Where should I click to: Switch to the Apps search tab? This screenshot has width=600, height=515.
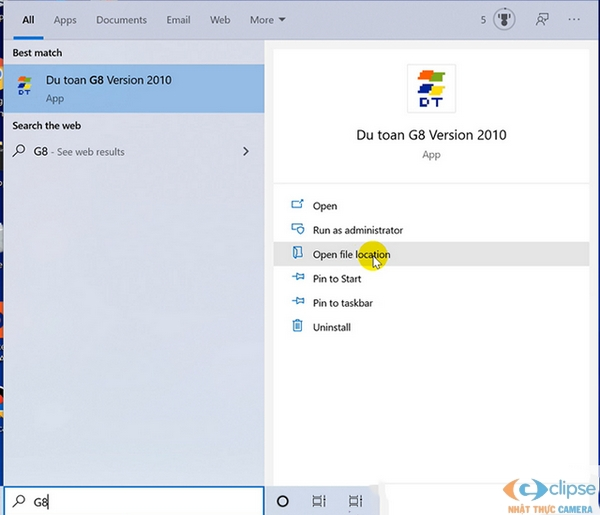[x=65, y=20]
